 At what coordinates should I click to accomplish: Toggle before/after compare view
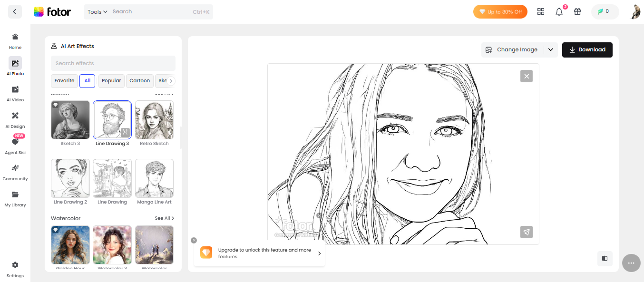tap(605, 258)
